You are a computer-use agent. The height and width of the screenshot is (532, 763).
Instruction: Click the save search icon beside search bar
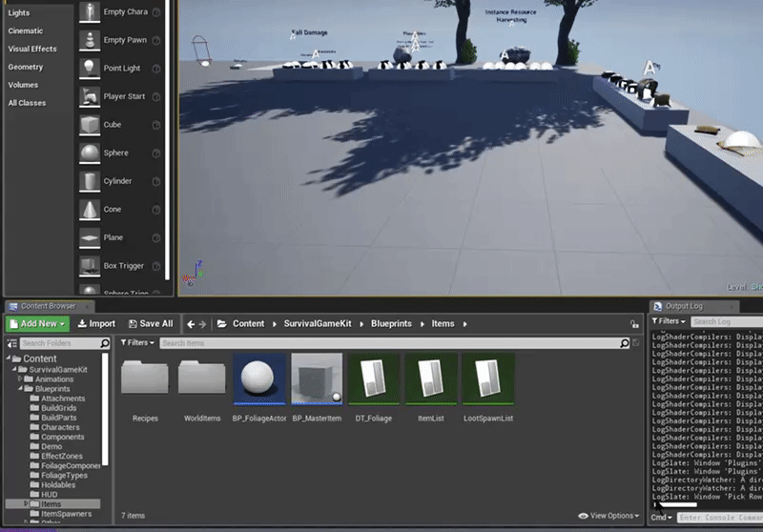635,343
